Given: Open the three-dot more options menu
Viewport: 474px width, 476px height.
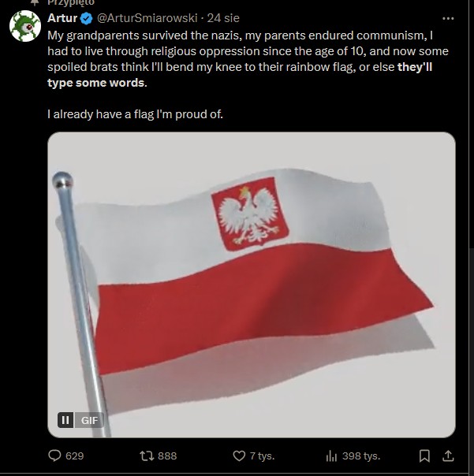Looking at the screenshot, I should (448, 18).
